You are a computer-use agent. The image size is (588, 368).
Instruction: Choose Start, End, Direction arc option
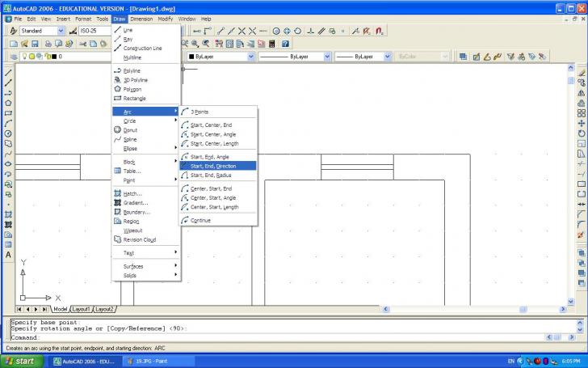218,166
